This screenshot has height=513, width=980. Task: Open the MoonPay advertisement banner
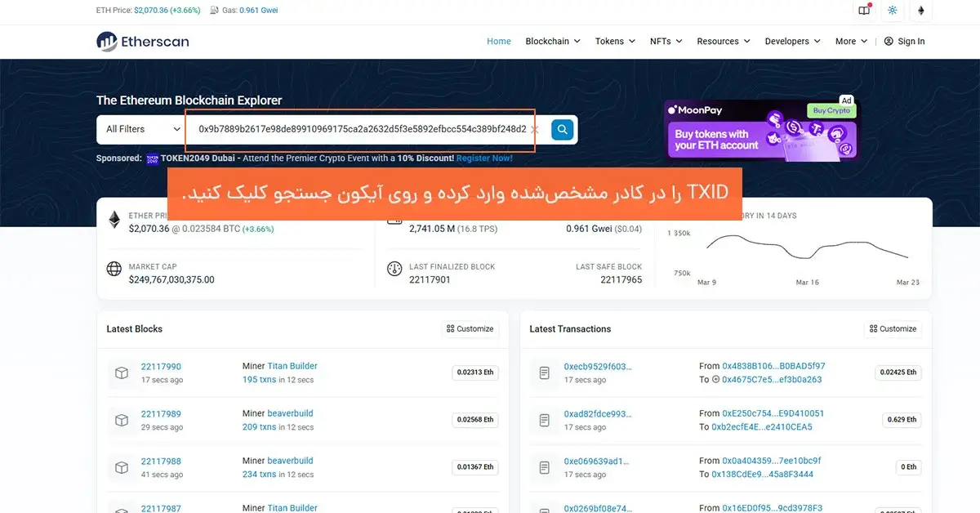762,130
